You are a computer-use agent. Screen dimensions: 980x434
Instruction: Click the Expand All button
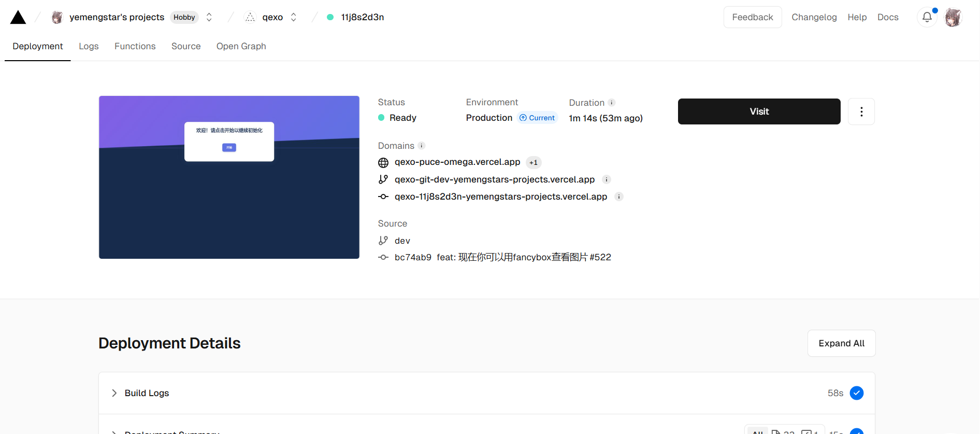(x=841, y=343)
